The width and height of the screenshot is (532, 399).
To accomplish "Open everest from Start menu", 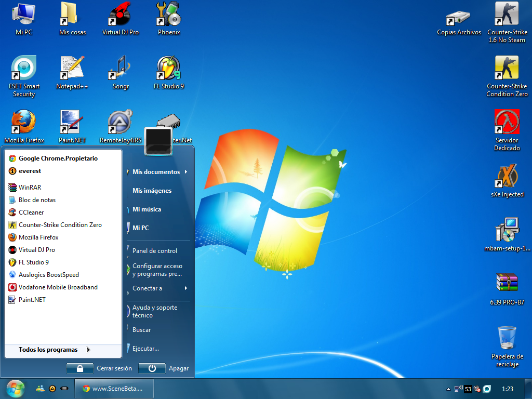I will (x=63, y=171).
